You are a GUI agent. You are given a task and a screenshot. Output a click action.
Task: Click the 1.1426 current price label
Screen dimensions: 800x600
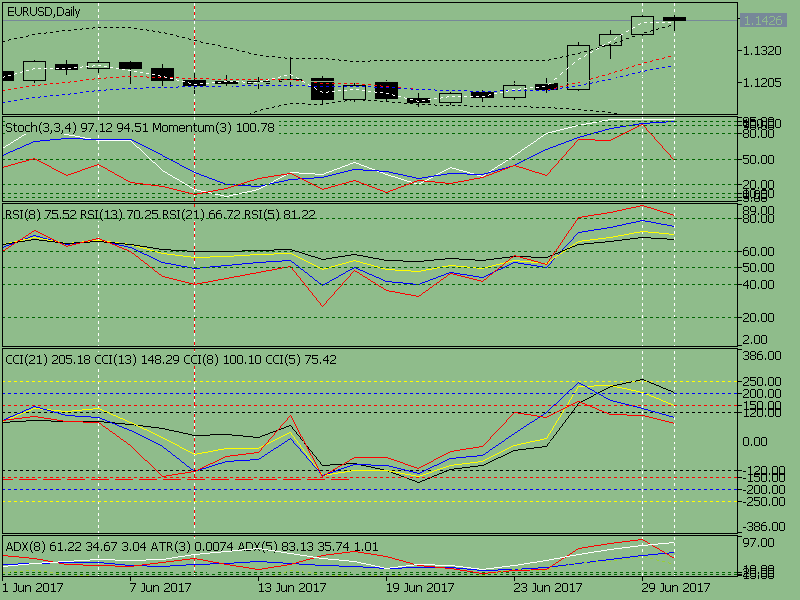pyautogui.click(x=763, y=20)
